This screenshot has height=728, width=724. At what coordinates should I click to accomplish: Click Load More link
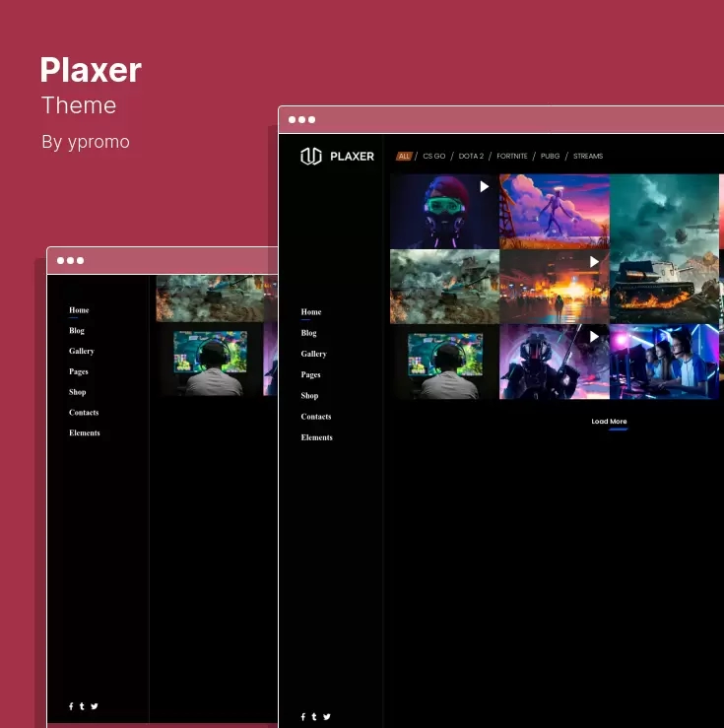[x=609, y=422]
